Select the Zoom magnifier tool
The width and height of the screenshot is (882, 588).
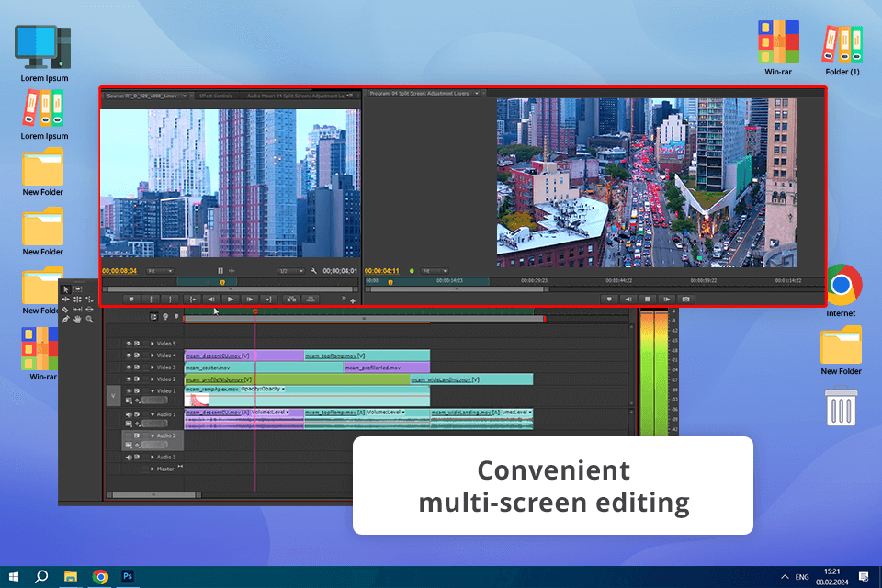point(89,320)
